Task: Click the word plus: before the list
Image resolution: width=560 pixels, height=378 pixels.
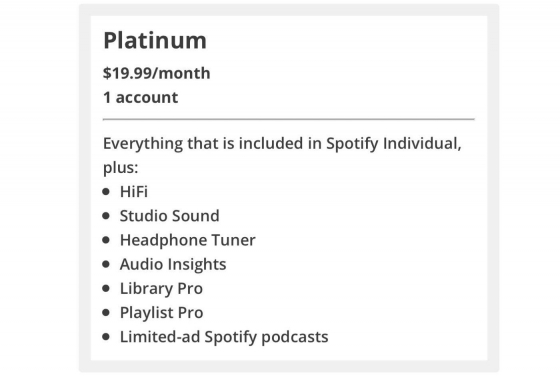Action: pyautogui.click(x=120, y=168)
